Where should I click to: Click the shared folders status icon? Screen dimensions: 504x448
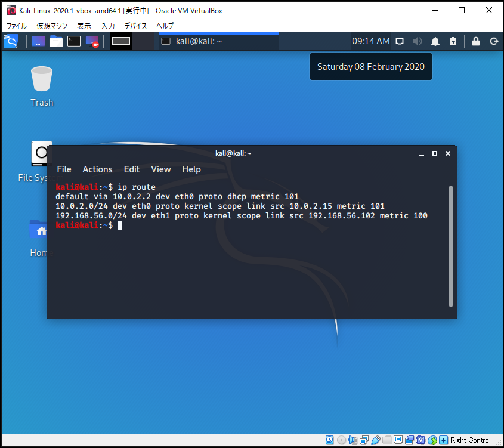(x=386, y=440)
